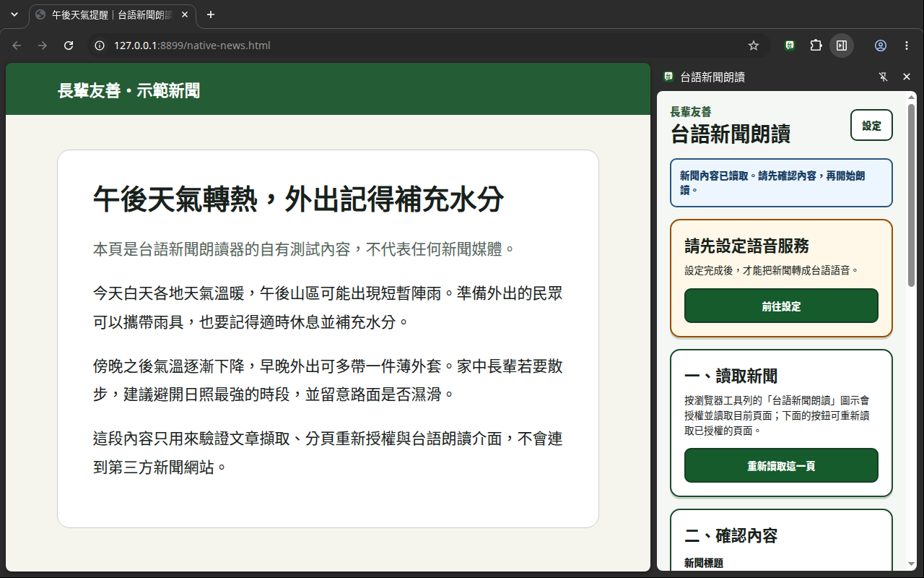The width and height of the screenshot is (924, 578).
Task: Click the side panel header extension icon
Action: [668, 77]
